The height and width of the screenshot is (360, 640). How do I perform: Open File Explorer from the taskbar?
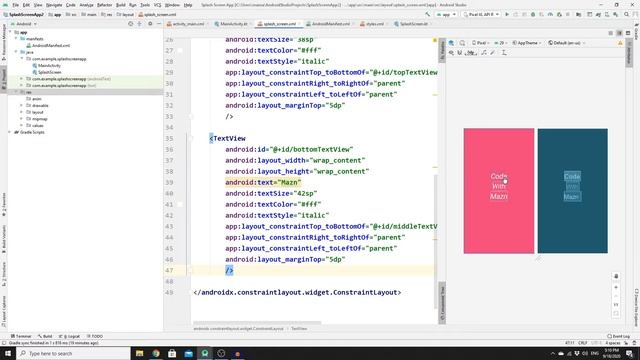click(x=140, y=353)
